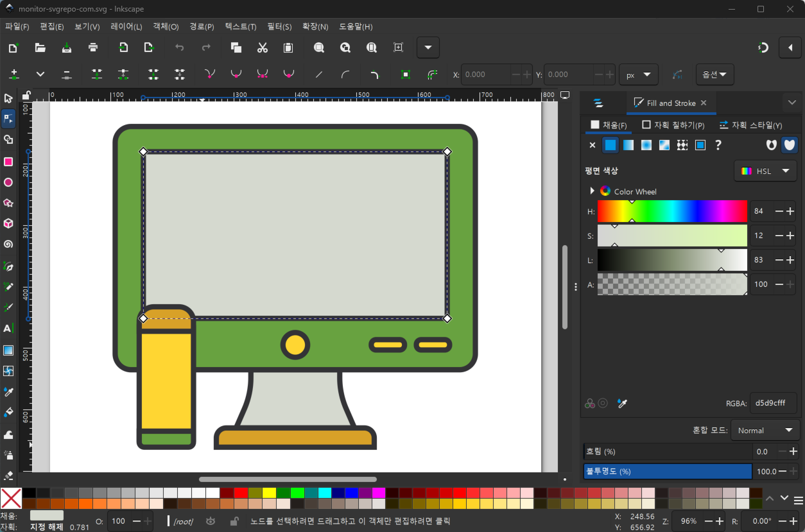
Task: Select the Rectangle tool
Action: click(8, 161)
